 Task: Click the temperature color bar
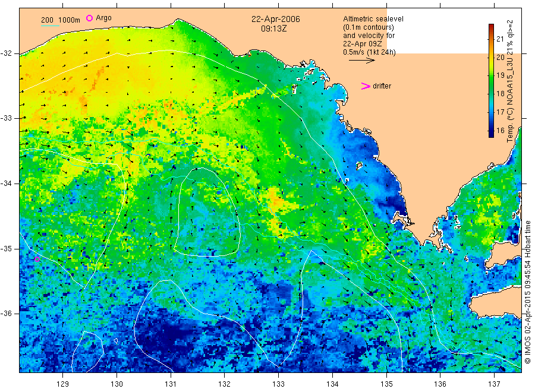coord(491,81)
